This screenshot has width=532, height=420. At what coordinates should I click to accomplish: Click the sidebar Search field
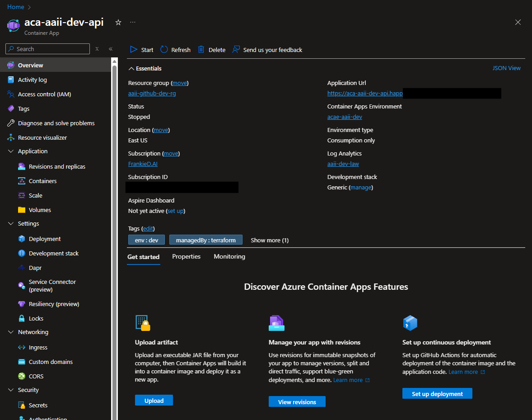coord(47,48)
